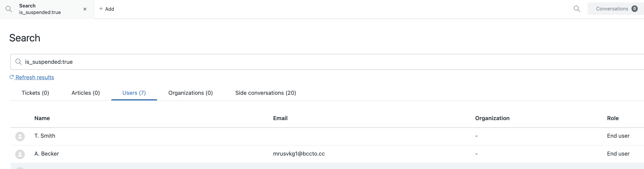Click the Conversations count badge

coord(634,9)
